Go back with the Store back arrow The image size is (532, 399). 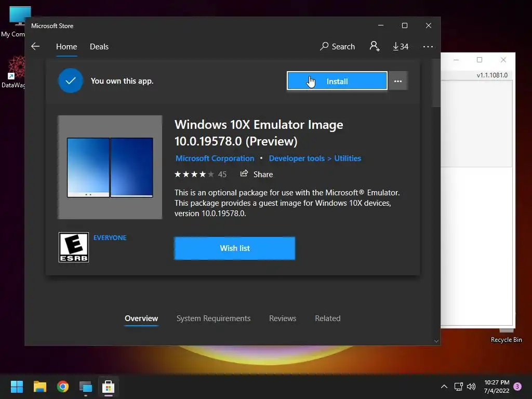pyautogui.click(x=35, y=46)
